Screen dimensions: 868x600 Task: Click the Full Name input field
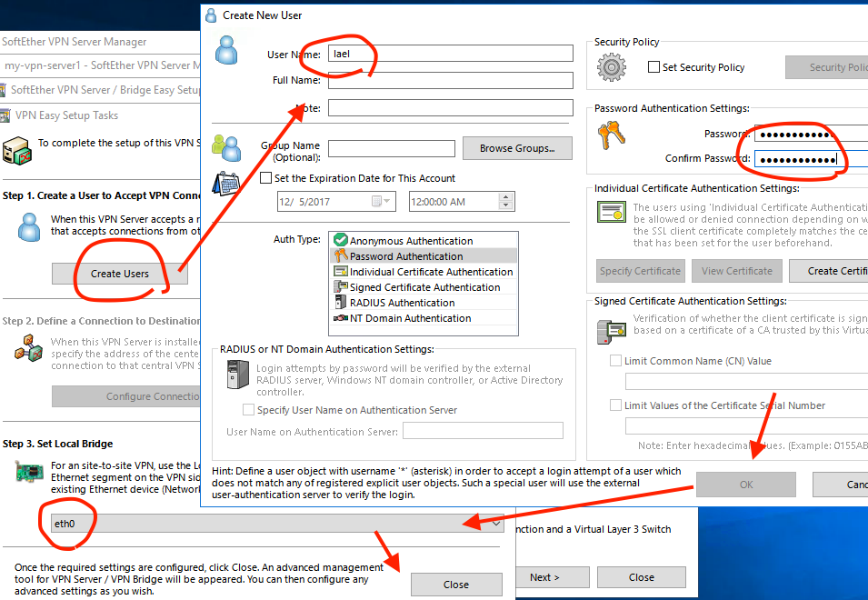tap(451, 80)
